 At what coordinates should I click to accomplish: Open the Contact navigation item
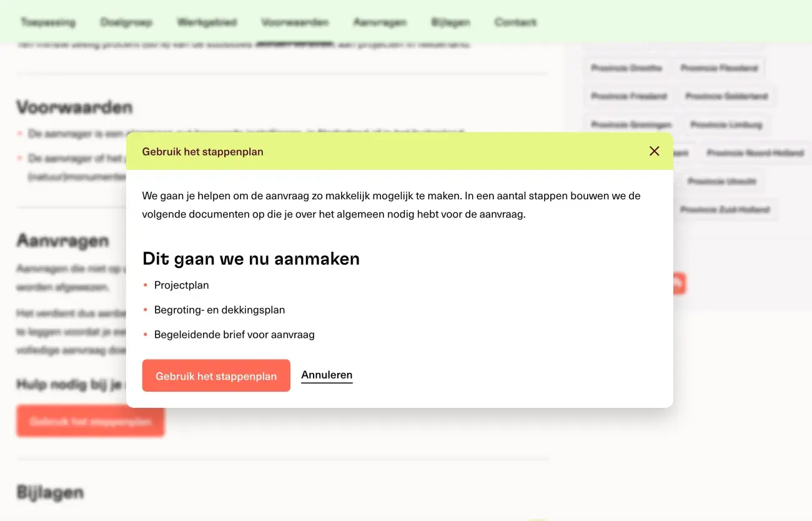[515, 22]
